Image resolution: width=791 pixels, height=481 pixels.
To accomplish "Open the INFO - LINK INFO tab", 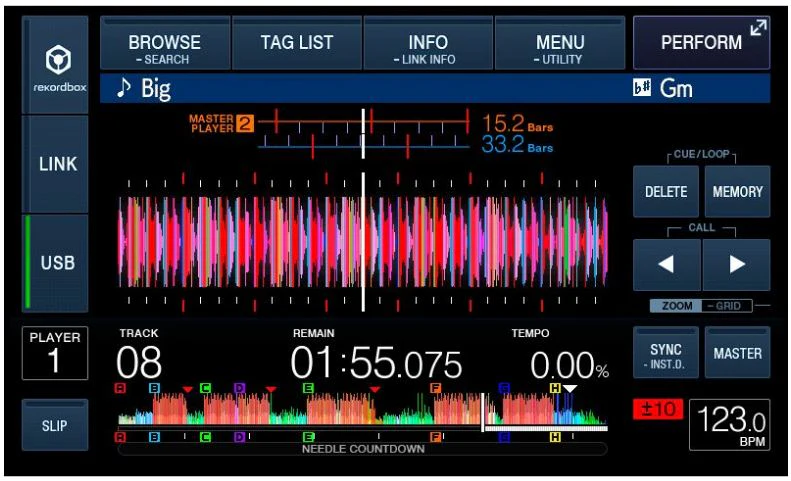I will click(428, 43).
